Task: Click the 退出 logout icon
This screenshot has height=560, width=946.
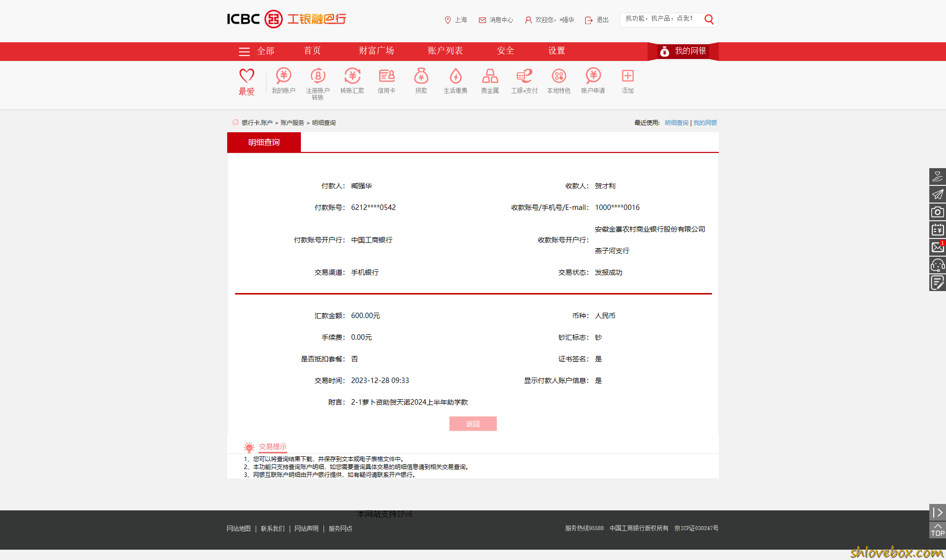Action: 589,20
